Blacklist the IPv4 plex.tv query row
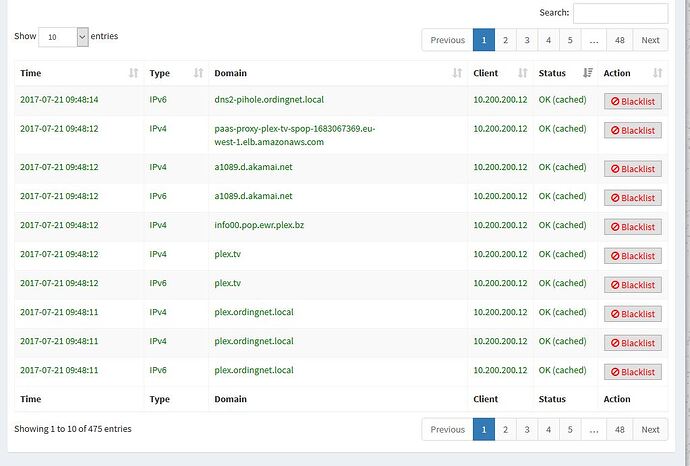Viewport: 690px width, 466px height. pyautogui.click(x=632, y=256)
